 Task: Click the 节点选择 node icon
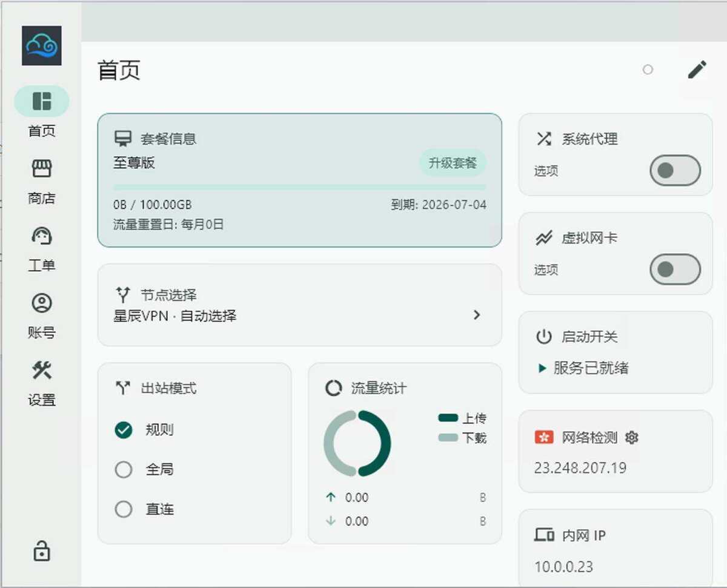click(123, 295)
